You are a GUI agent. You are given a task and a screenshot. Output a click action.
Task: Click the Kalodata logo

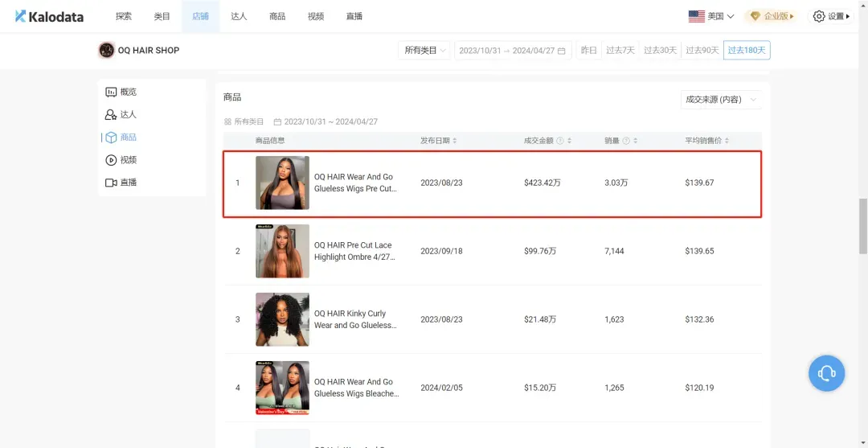pyautogui.click(x=49, y=16)
